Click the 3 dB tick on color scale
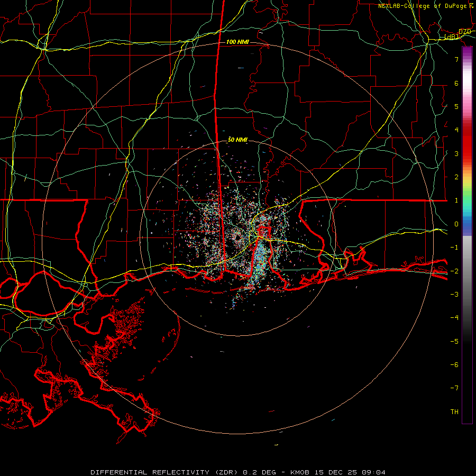 point(456,153)
